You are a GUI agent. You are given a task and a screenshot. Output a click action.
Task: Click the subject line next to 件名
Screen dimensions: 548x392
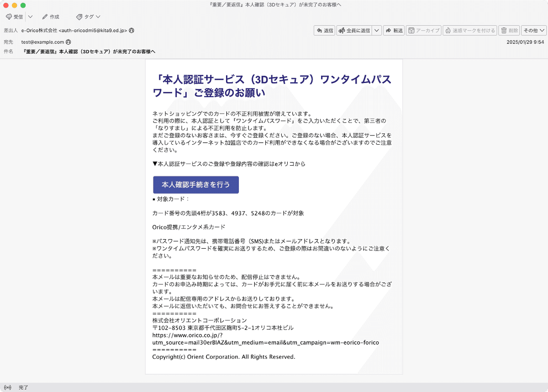point(89,52)
